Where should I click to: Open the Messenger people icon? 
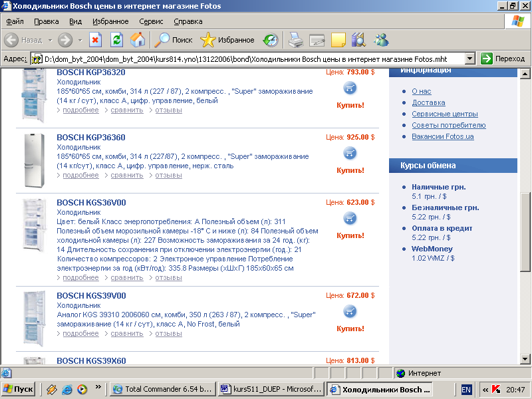[x=381, y=40]
